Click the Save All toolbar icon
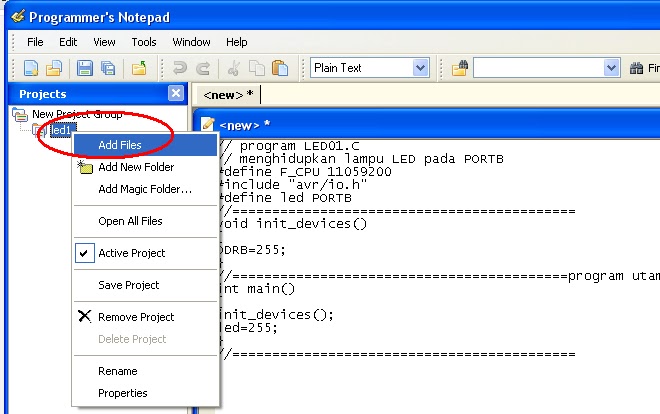Image resolution: width=660 pixels, height=414 pixels. (108, 68)
